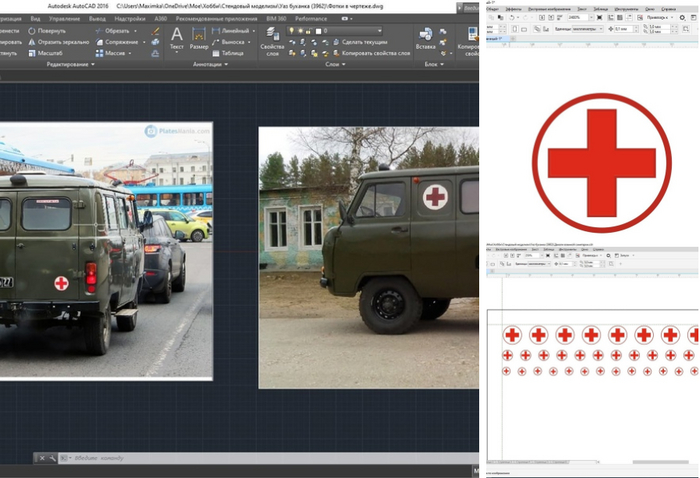This screenshot has width=700, height=478.
Task: Pick the Scale (Масштаб) tool
Action: (45, 53)
